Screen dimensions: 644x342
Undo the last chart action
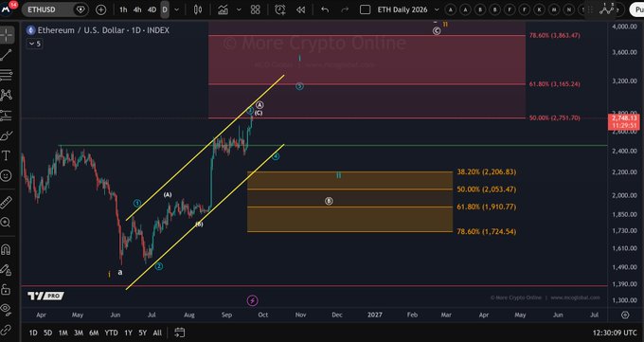[x=325, y=9]
